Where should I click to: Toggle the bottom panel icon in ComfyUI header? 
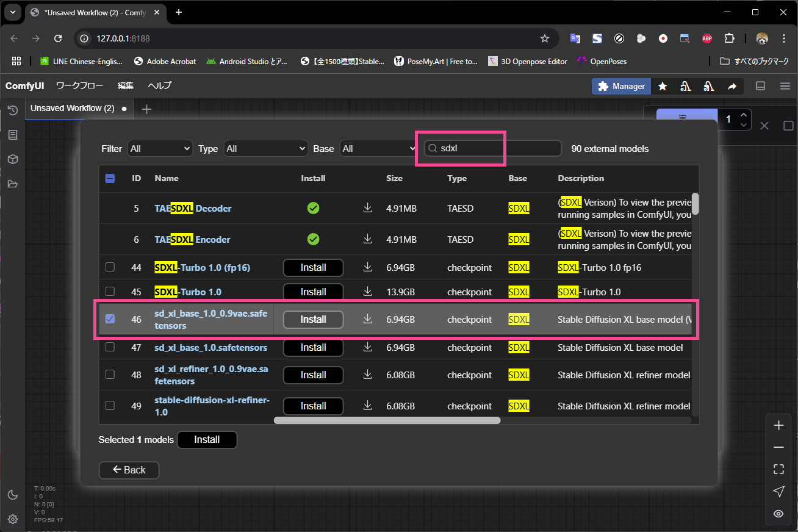pyautogui.click(x=761, y=86)
